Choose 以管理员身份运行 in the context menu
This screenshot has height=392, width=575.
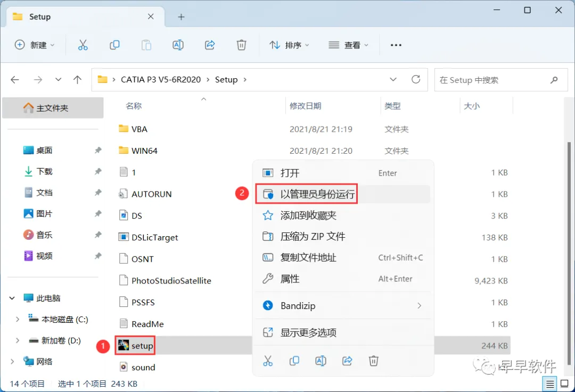point(343,194)
